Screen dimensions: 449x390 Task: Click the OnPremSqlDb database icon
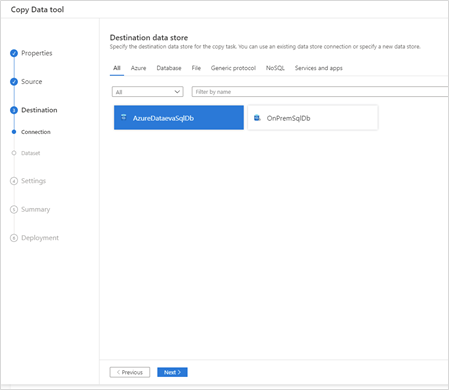(257, 118)
